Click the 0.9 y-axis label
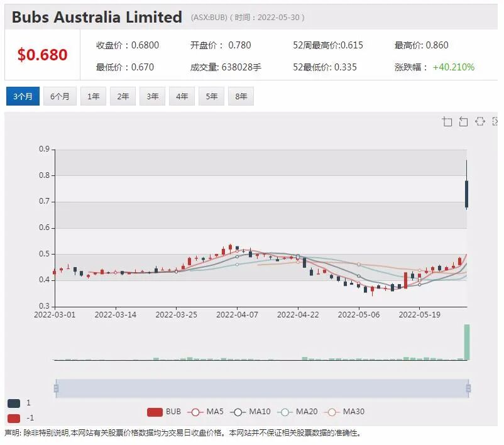This screenshot has height=445, width=504. tap(45, 149)
